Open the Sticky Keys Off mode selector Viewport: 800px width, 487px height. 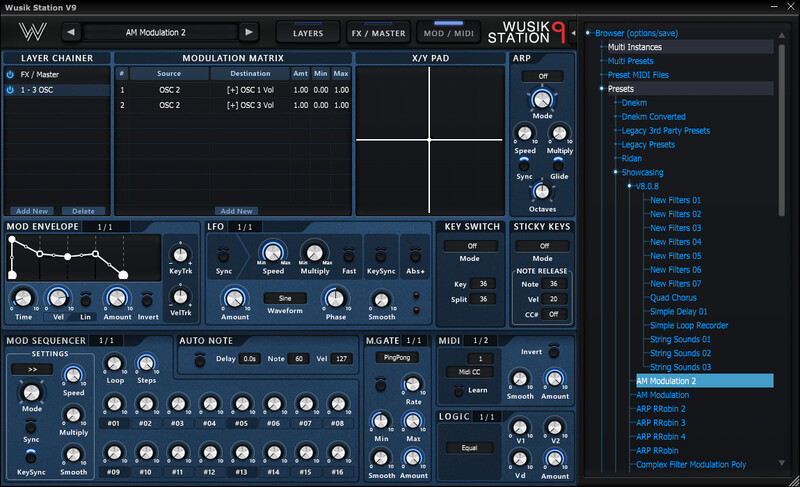pos(544,246)
